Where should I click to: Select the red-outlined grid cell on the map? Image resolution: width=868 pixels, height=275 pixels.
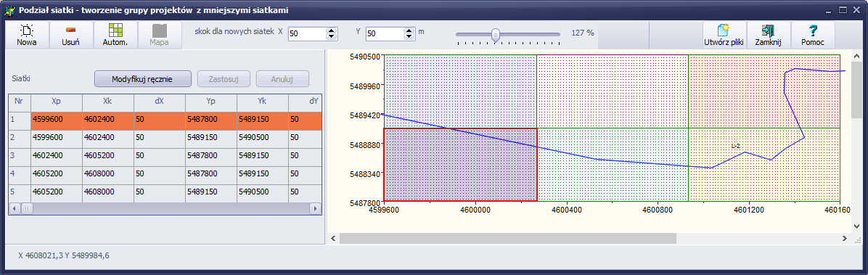point(461,165)
